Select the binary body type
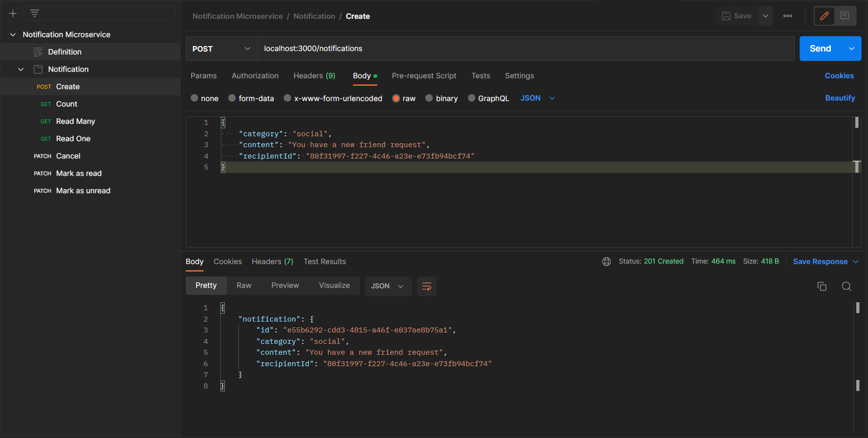The image size is (868, 438). click(x=429, y=98)
